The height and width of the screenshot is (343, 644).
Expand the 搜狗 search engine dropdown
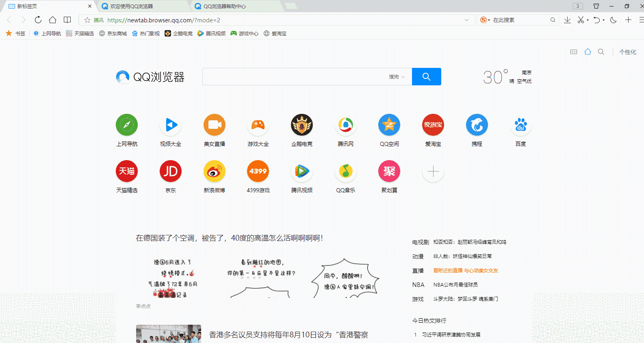coord(397,77)
